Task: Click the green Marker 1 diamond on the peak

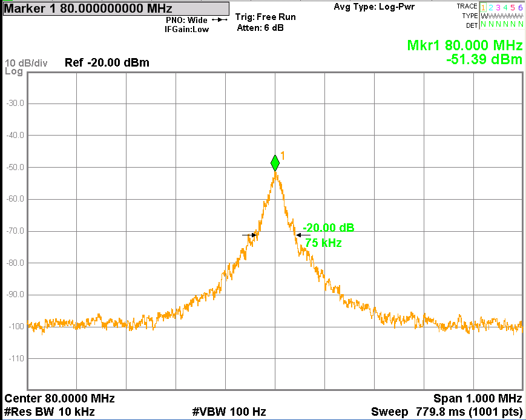Action: pos(275,162)
